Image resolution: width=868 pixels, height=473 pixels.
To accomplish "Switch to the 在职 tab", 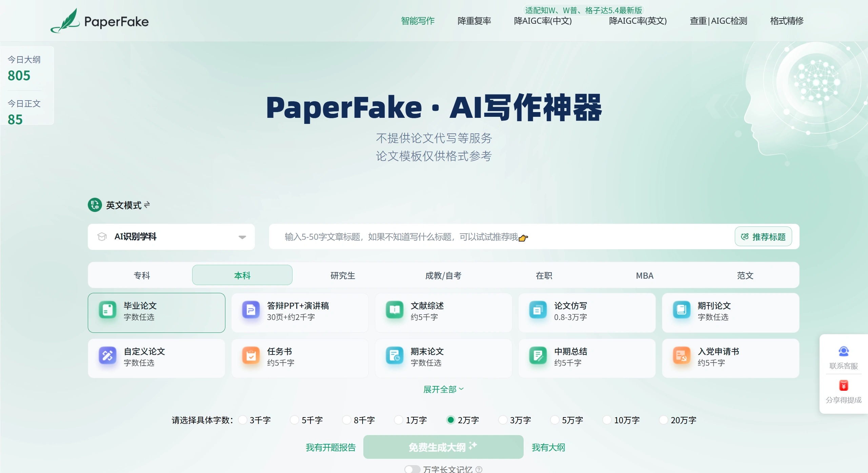I will [x=544, y=275].
